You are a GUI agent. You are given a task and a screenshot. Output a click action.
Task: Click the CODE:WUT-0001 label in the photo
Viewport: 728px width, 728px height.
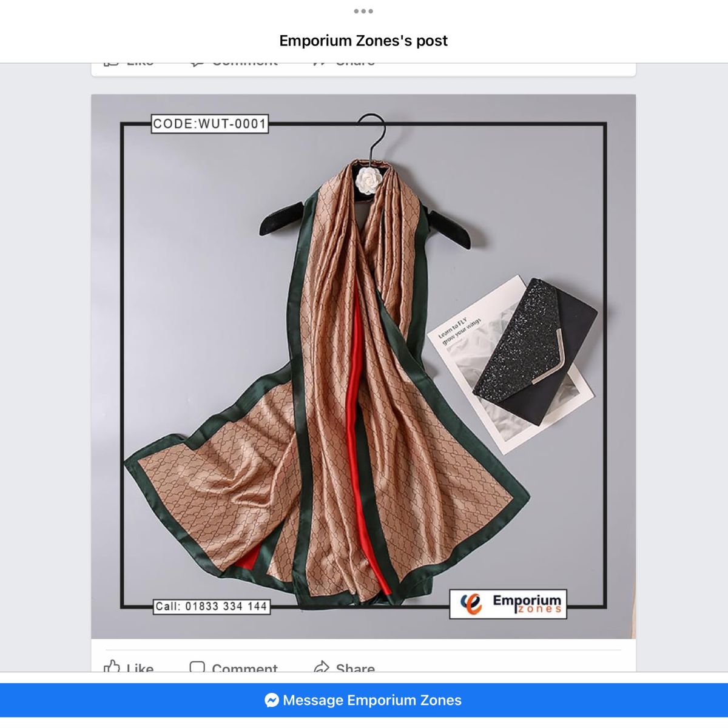tap(209, 124)
